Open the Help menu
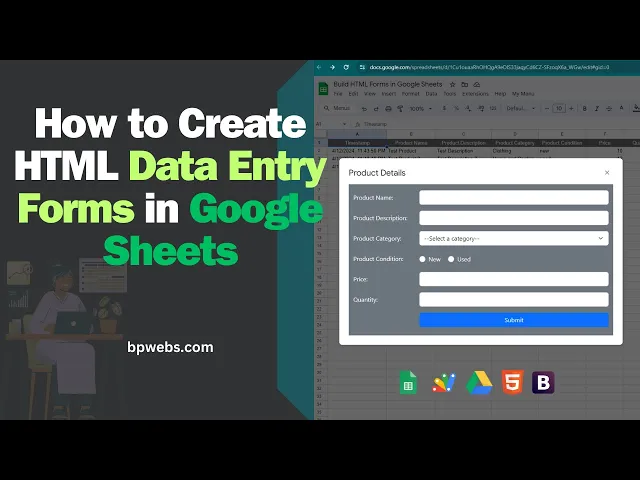 point(500,94)
